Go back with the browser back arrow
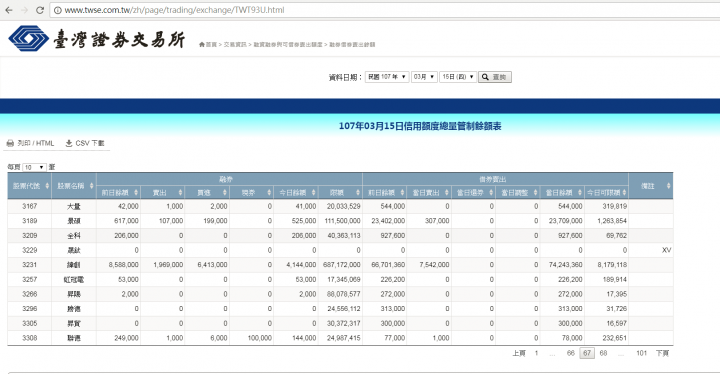Screen dimensions: 720x374 pos(9,10)
